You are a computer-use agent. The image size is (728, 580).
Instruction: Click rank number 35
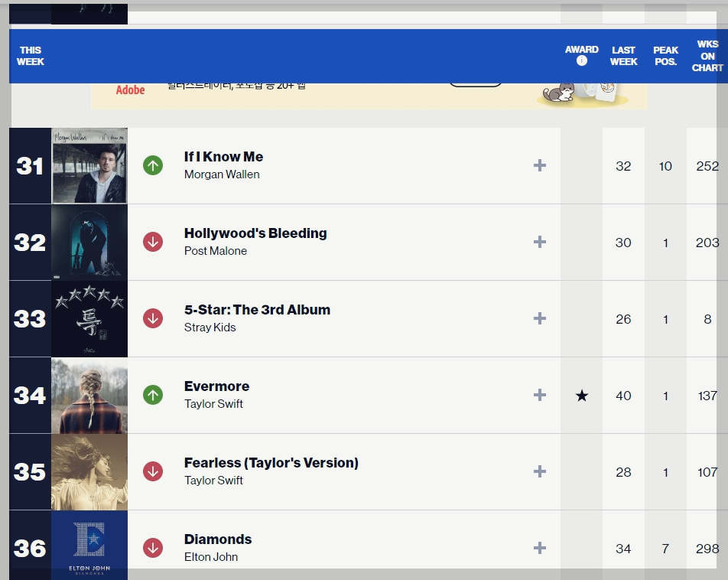(x=30, y=471)
